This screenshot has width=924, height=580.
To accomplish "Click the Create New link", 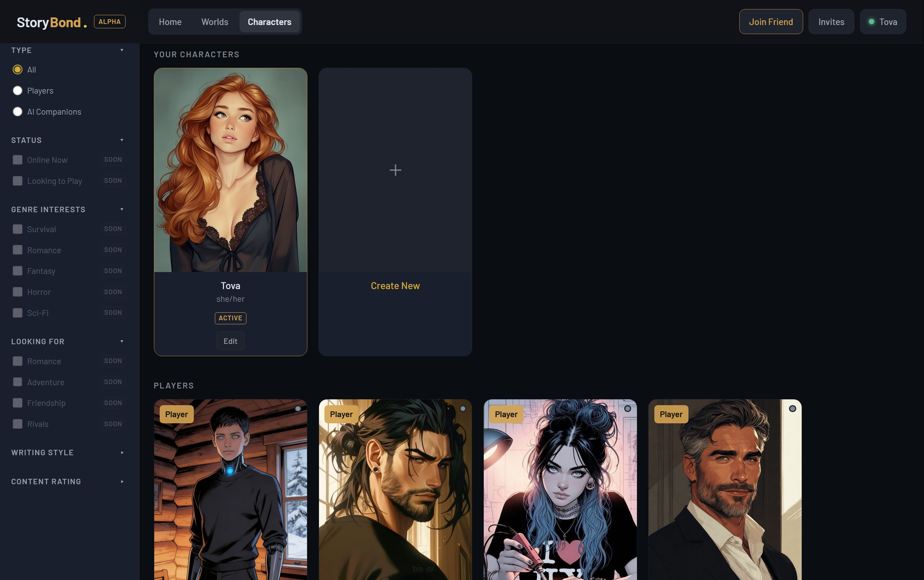I will [x=395, y=286].
